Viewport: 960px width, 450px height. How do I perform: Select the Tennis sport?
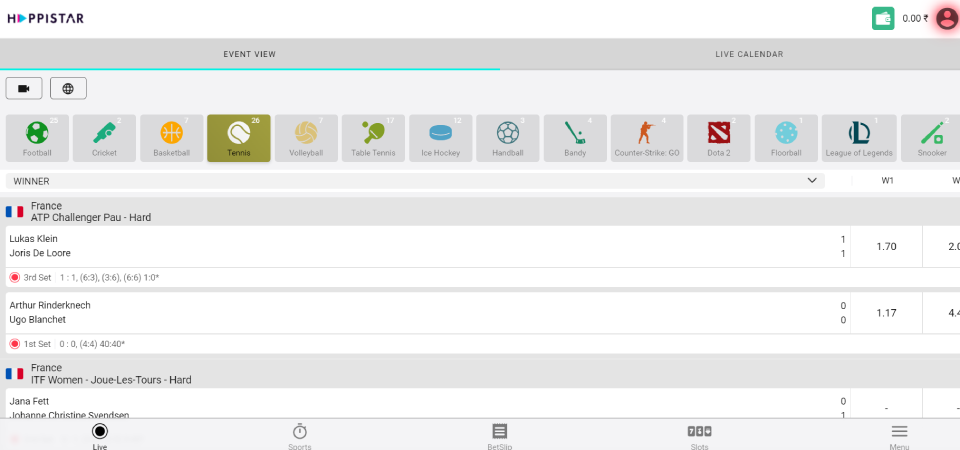point(239,138)
